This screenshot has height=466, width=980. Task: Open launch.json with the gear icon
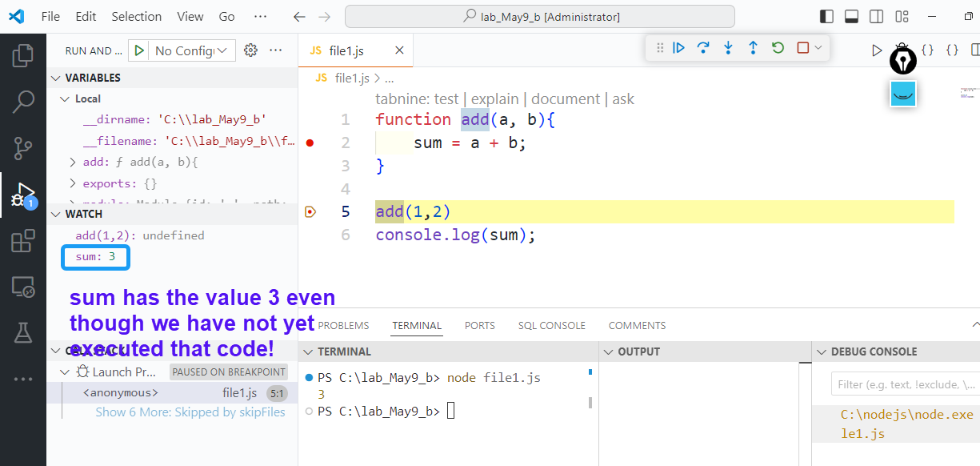coord(250,50)
